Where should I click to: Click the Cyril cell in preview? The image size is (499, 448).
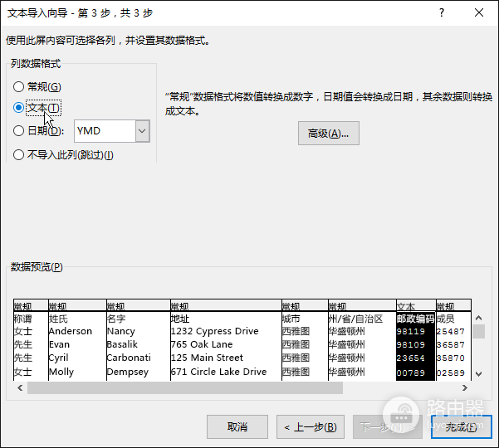[59, 358]
